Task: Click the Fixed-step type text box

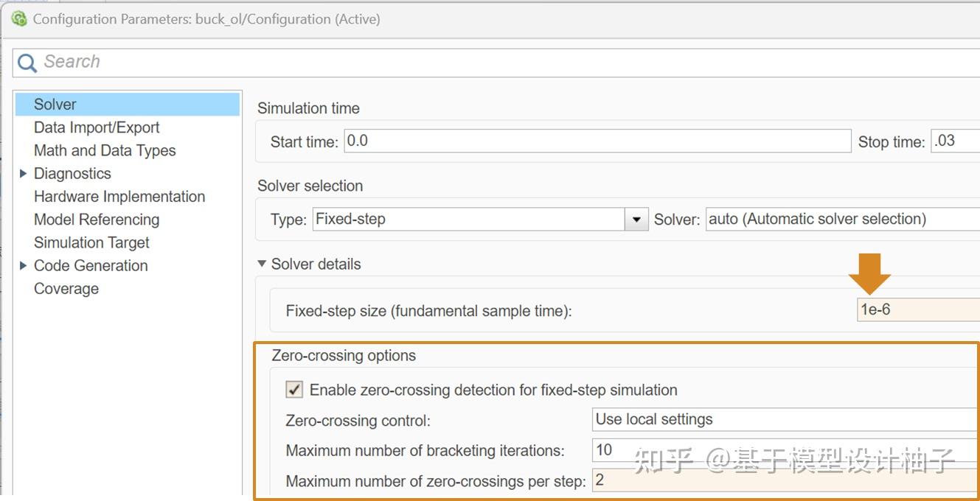Action: pyautogui.click(x=469, y=219)
